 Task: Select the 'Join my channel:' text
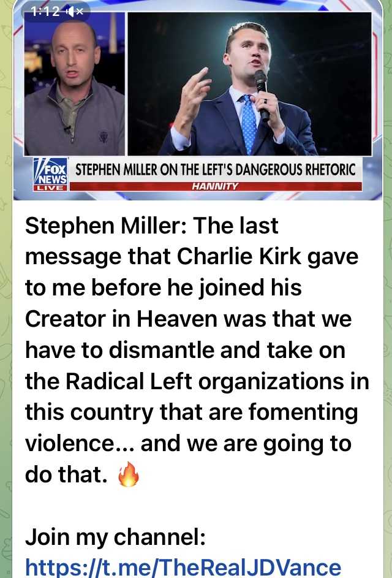tap(115, 537)
